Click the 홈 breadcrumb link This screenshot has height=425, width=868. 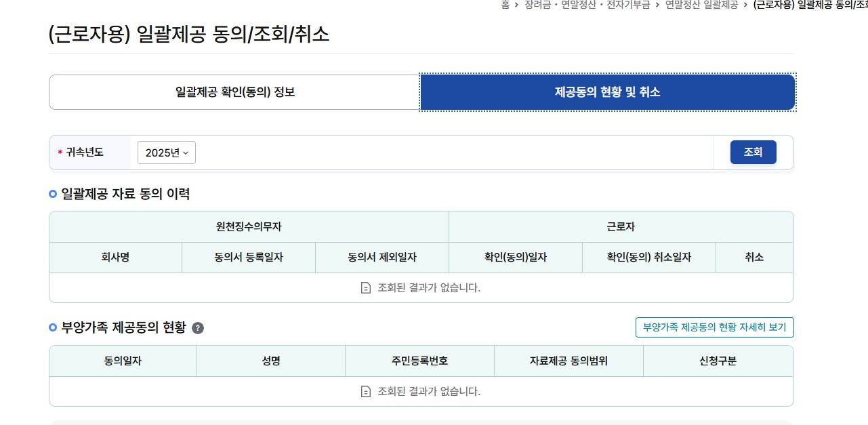click(505, 5)
